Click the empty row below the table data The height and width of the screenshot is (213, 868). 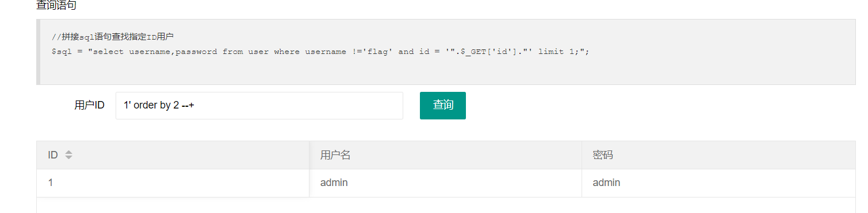click(x=446, y=205)
